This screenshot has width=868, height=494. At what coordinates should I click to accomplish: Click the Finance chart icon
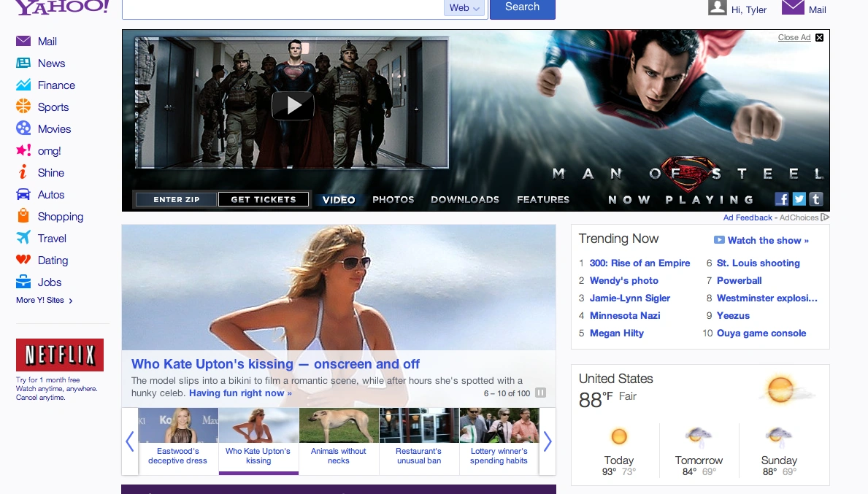(23, 85)
